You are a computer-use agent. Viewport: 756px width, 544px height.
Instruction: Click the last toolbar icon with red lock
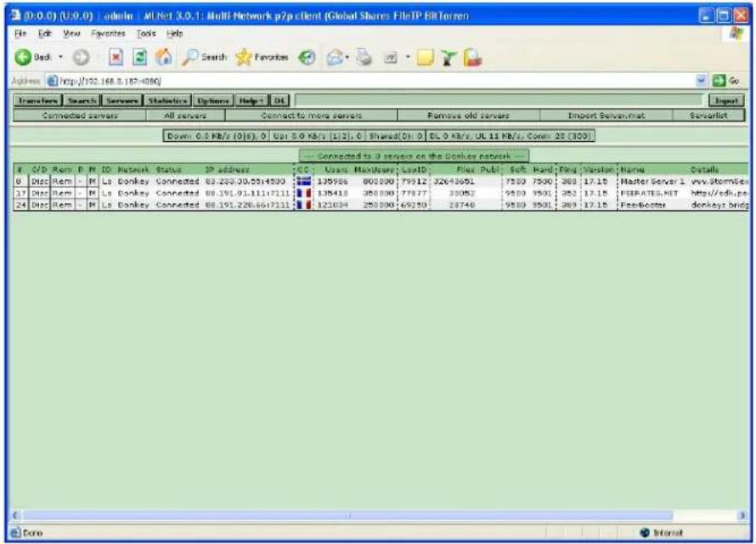(x=472, y=58)
